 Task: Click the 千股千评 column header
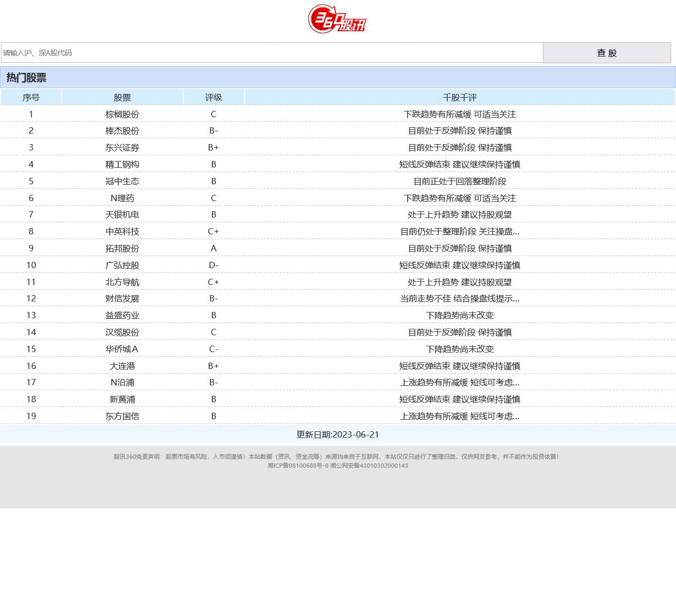[459, 97]
